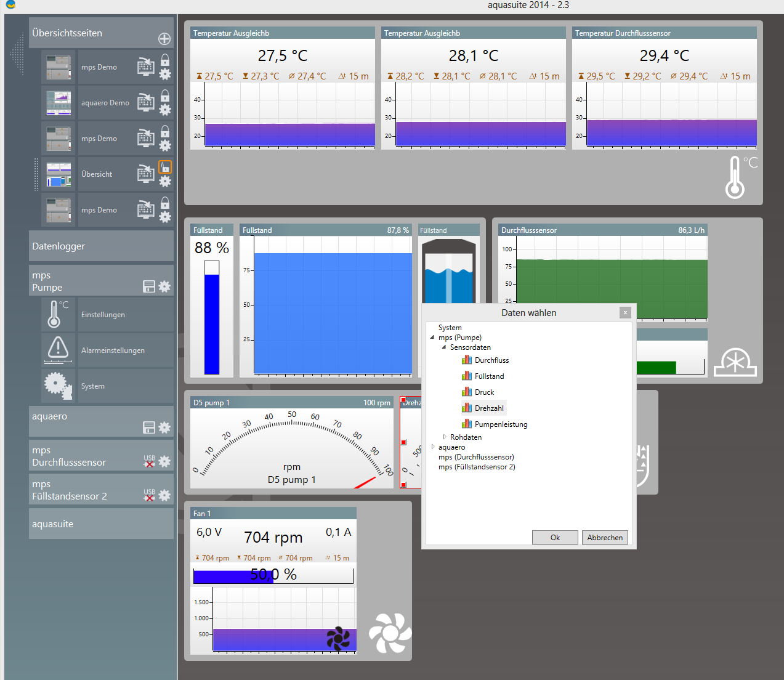Toggle the lock on the first mps Demo
Viewport: 784px width, 680px height.
165,60
